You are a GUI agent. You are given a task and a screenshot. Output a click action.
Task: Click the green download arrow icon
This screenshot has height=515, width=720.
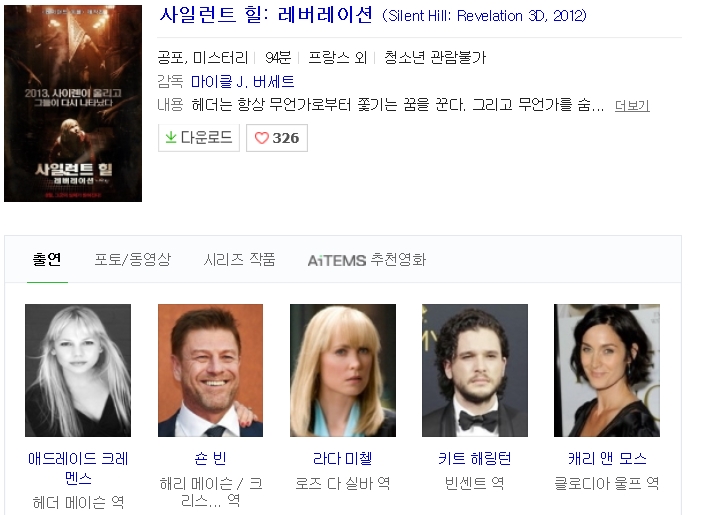(x=171, y=137)
